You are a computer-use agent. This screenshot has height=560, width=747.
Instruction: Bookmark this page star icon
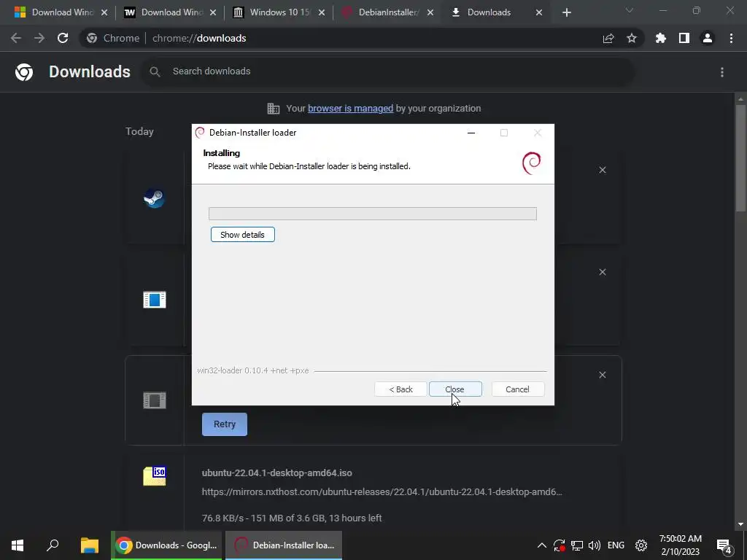(x=632, y=38)
